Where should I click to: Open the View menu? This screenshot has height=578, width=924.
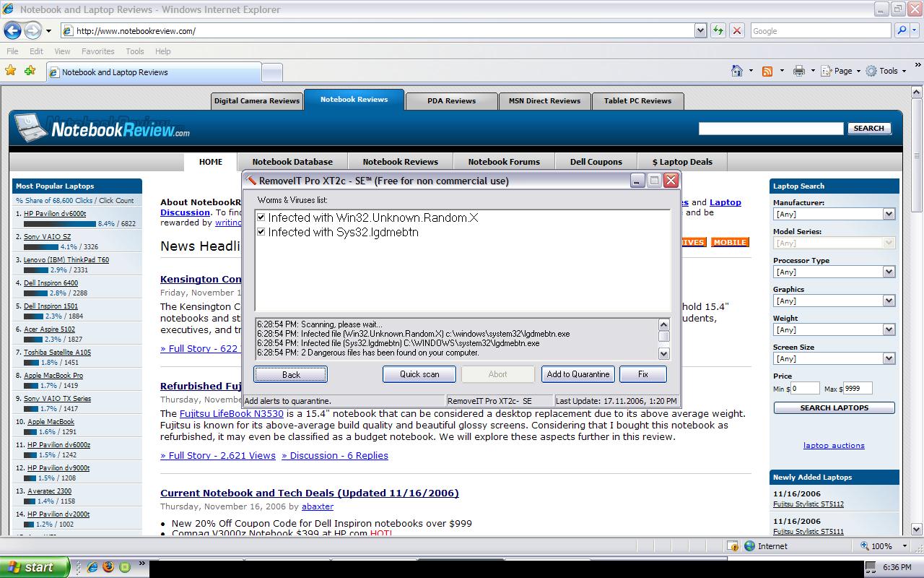[62, 51]
